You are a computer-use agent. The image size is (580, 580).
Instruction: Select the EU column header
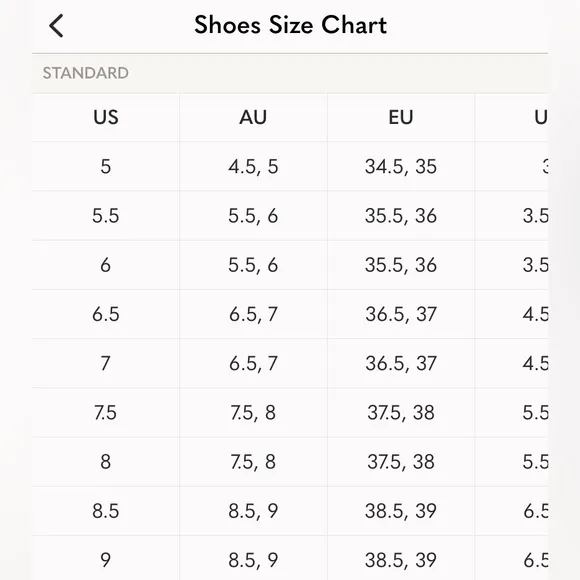point(401,117)
